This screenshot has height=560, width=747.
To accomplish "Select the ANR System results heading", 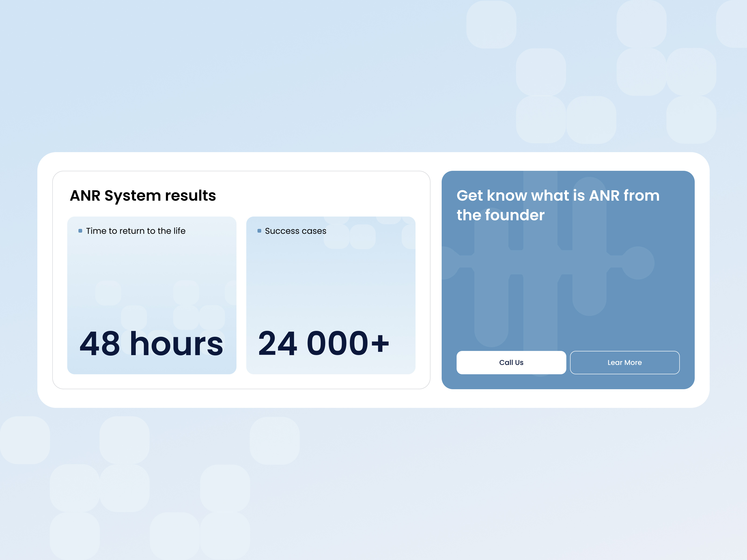I will 142,196.
